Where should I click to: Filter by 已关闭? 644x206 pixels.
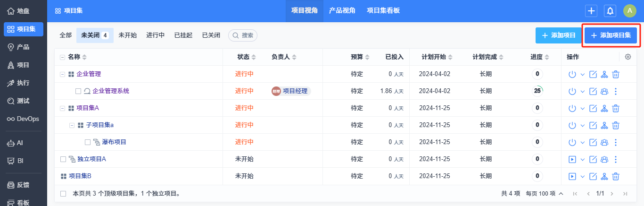[x=211, y=35]
